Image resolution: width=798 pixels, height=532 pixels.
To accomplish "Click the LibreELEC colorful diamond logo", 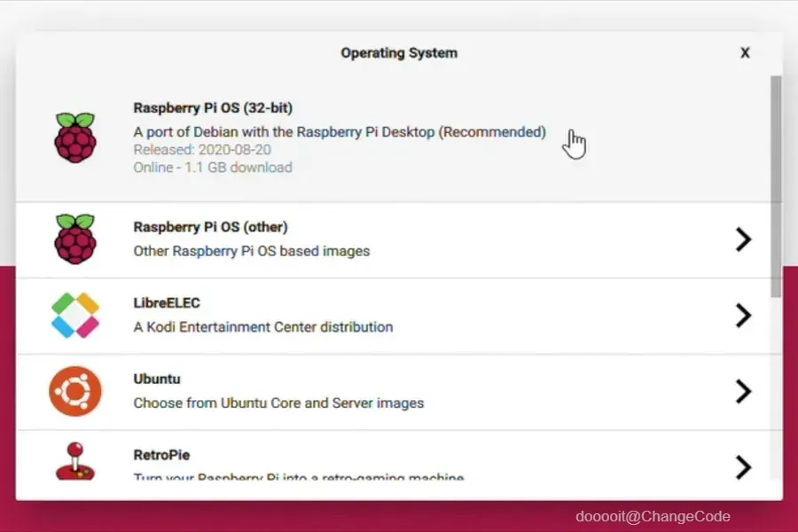I will coord(75,315).
